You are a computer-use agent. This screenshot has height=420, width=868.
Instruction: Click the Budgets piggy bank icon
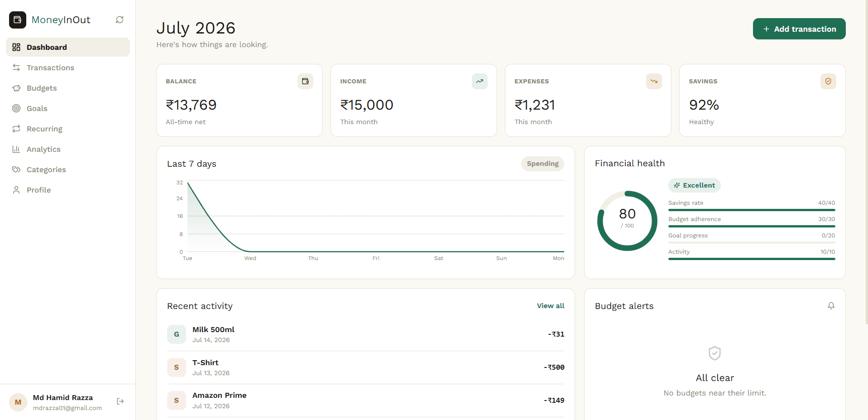[16, 88]
